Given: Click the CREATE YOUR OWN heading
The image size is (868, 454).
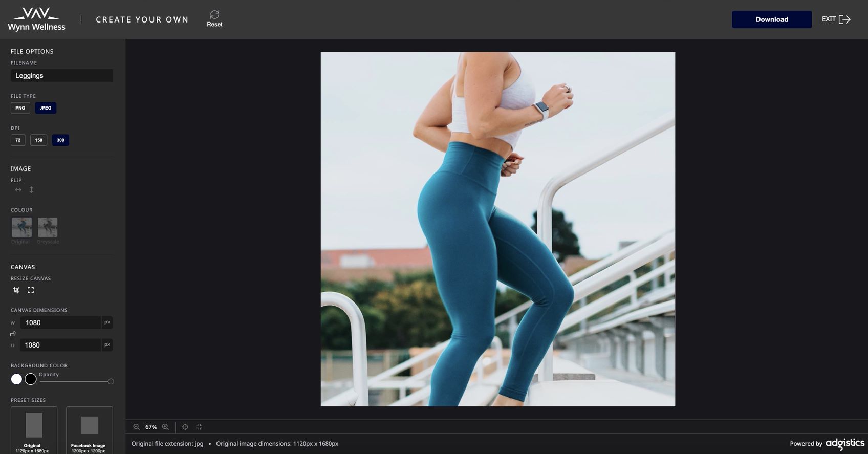Looking at the screenshot, I should [x=142, y=19].
